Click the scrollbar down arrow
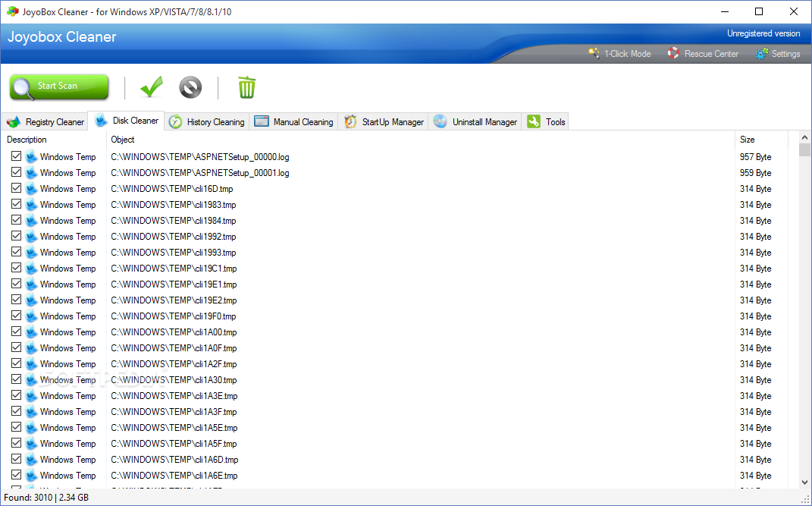The height and width of the screenshot is (506, 812). point(804,482)
